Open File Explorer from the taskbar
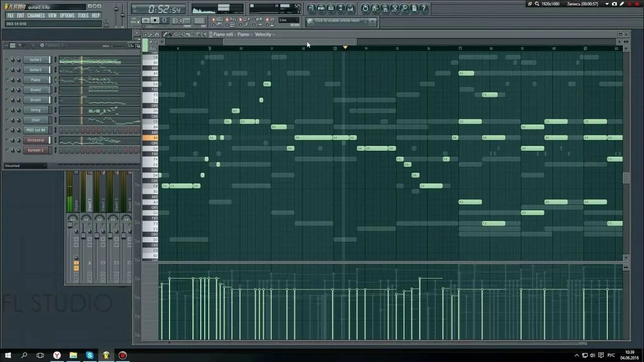The height and width of the screenshot is (362, 644). (73, 355)
